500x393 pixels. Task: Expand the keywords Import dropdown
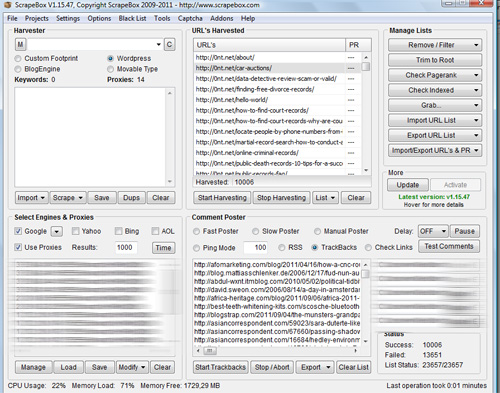point(32,198)
